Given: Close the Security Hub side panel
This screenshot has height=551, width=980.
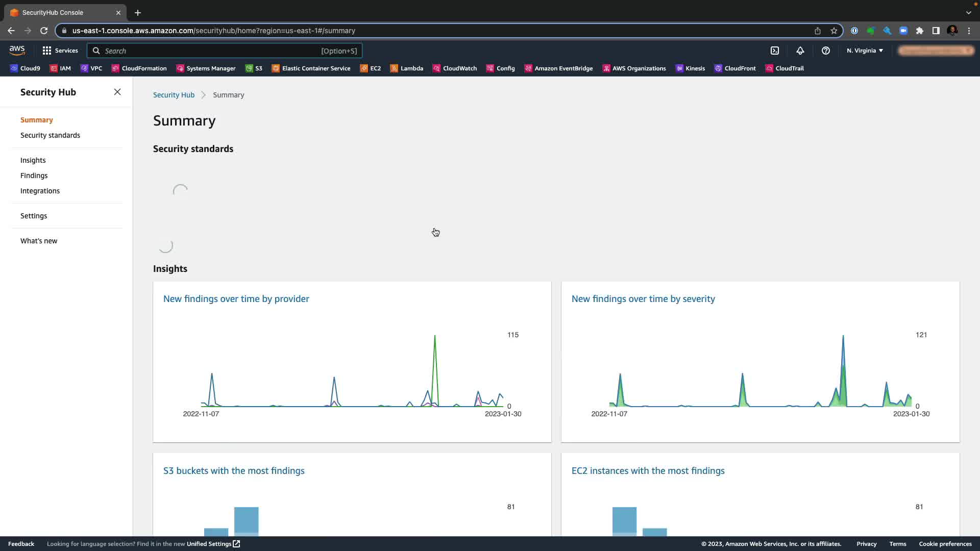Looking at the screenshot, I should pyautogui.click(x=117, y=92).
